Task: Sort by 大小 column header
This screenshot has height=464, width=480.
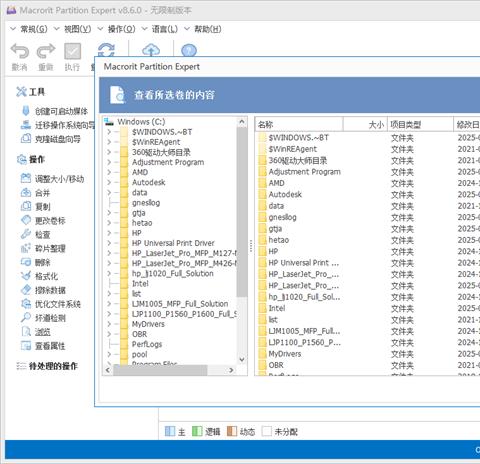Action: (x=365, y=125)
